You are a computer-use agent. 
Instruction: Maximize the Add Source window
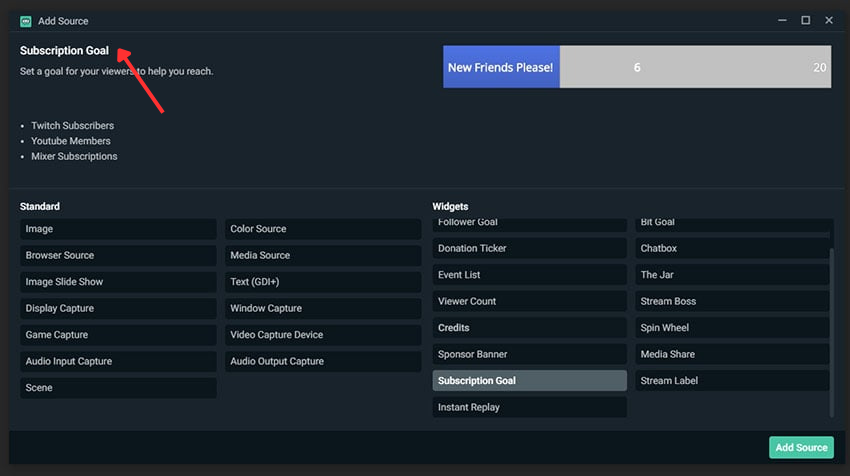point(806,21)
